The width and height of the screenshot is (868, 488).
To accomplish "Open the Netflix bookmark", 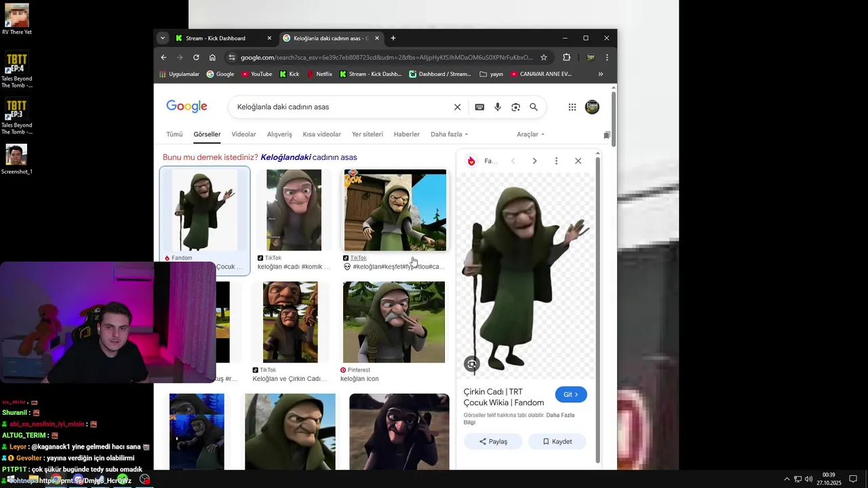I will 319,74.
